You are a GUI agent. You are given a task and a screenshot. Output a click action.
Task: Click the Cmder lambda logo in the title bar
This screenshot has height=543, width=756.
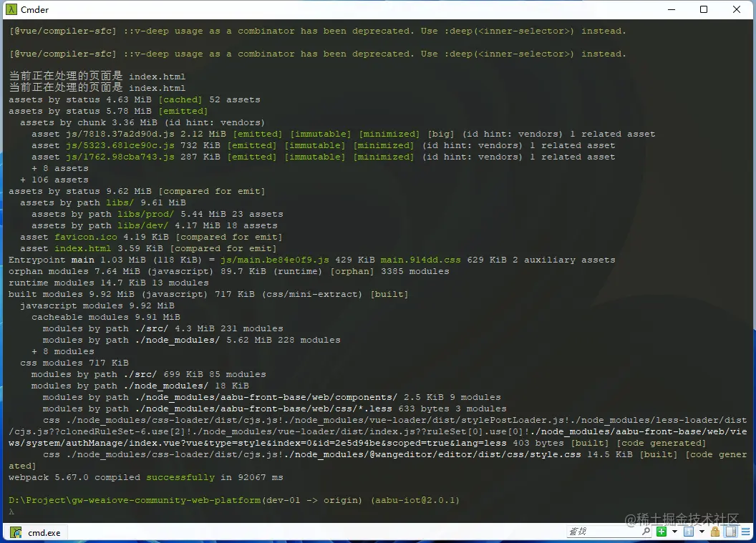click(11, 9)
